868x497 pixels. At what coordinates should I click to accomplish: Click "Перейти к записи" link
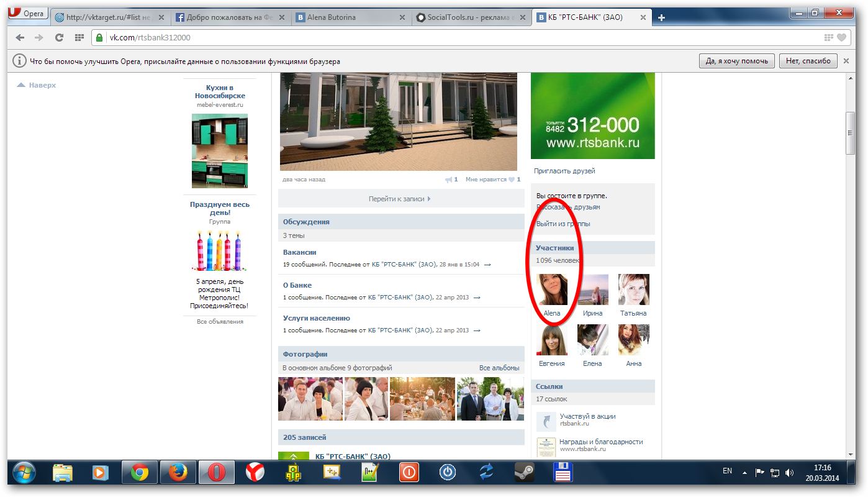(x=400, y=199)
